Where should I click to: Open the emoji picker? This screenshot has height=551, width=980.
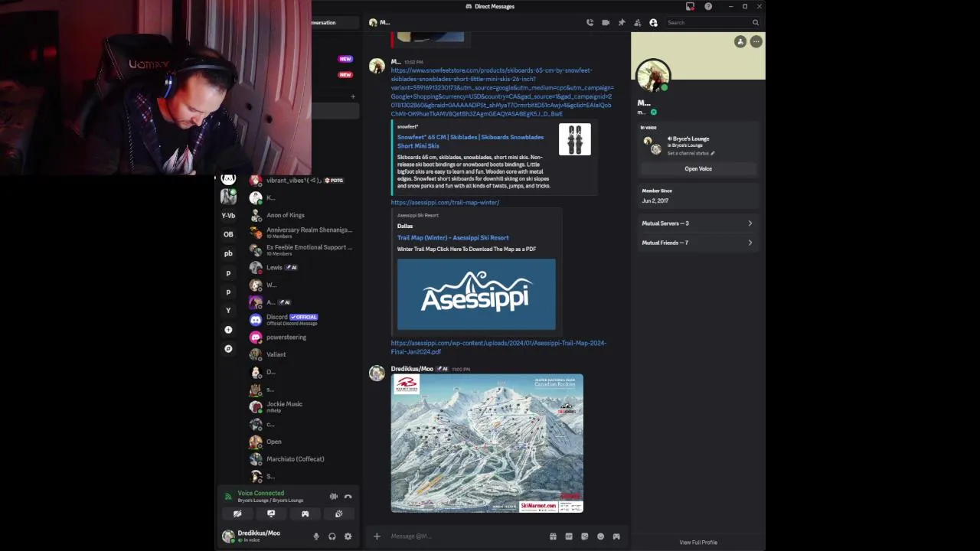coord(600,536)
